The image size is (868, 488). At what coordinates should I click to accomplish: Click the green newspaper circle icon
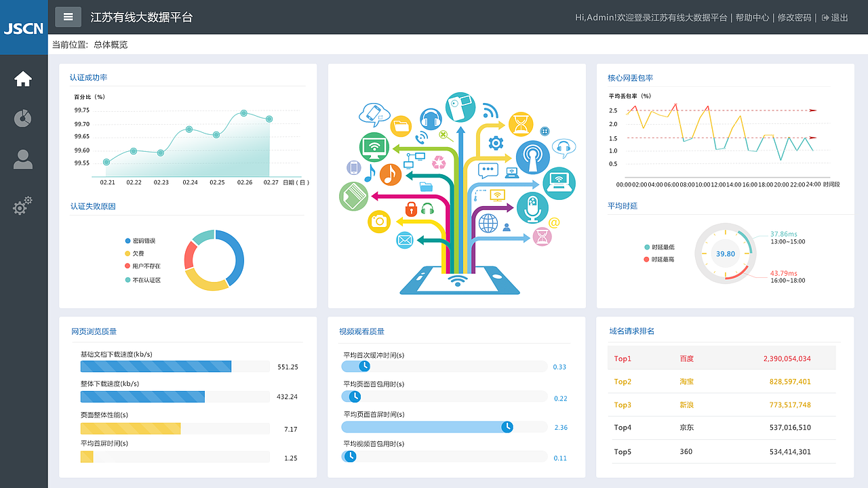coord(353,197)
